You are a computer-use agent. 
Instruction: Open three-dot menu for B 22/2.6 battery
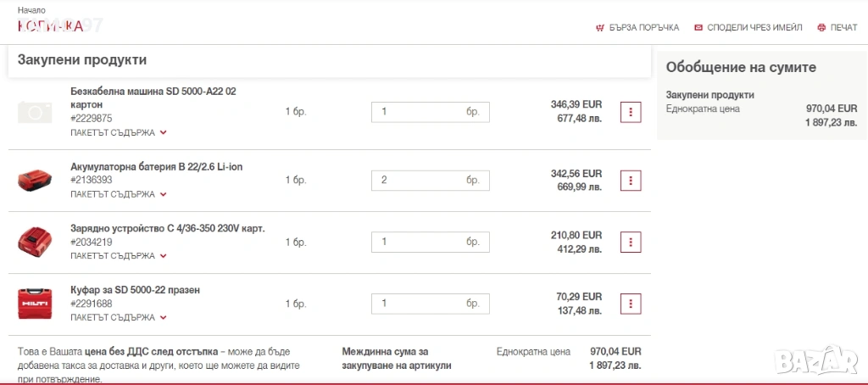click(x=631, y=181)
